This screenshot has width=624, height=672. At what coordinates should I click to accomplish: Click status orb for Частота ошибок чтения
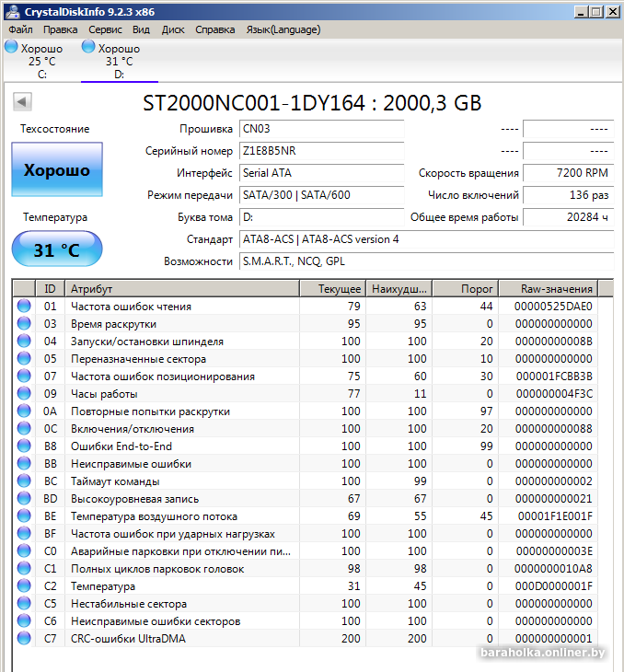pos(24,307)
